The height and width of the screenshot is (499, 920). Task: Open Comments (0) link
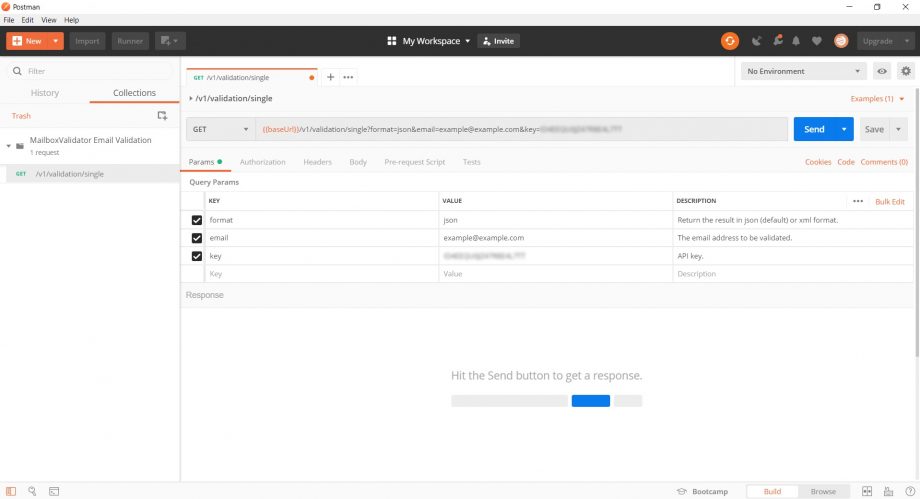click(884, 162)
